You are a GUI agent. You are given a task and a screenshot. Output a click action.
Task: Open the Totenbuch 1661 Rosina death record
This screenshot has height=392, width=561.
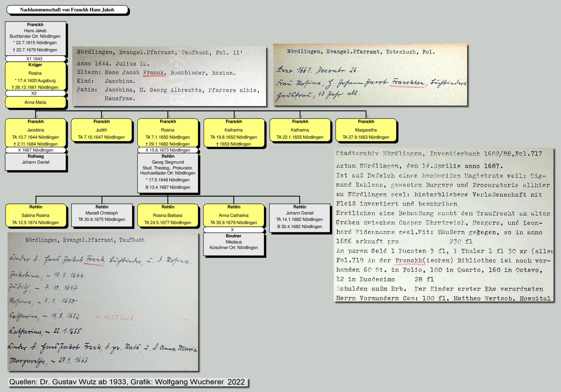[x=370, y=75]
